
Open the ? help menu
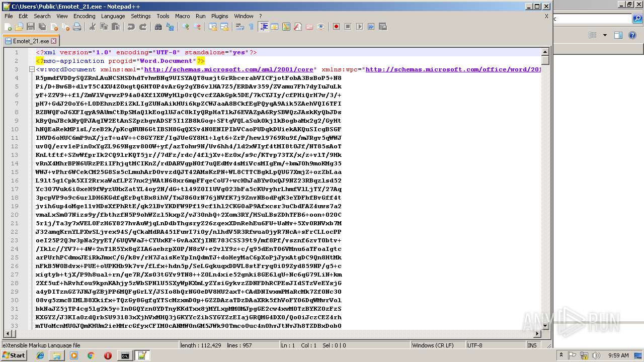[x=260, y=16]
